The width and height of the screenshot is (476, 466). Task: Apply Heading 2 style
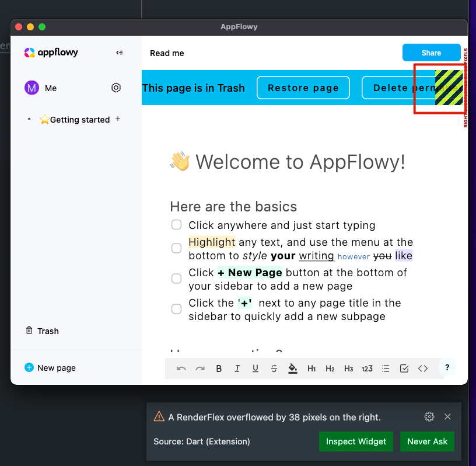(x=330, y=368)
